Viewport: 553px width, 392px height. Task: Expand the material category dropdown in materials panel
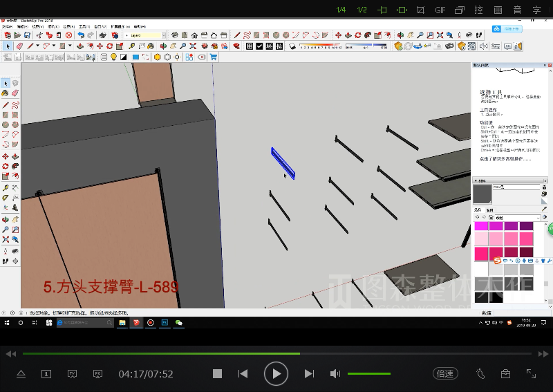click(538, 218)
